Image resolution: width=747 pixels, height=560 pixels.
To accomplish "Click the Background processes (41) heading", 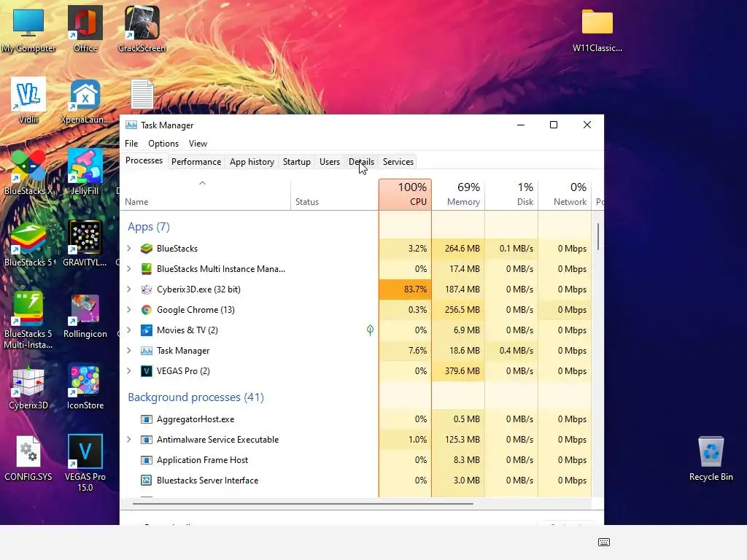I will click(196, 397).
